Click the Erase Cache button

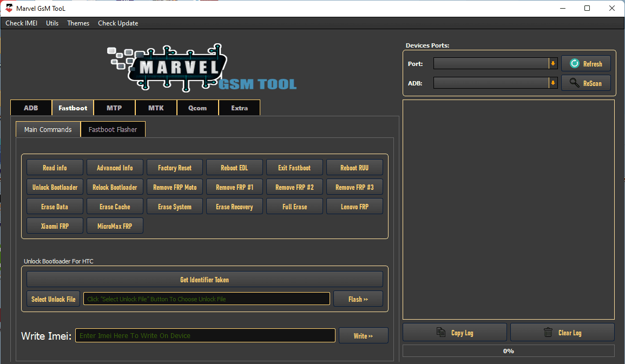point(115,207)
